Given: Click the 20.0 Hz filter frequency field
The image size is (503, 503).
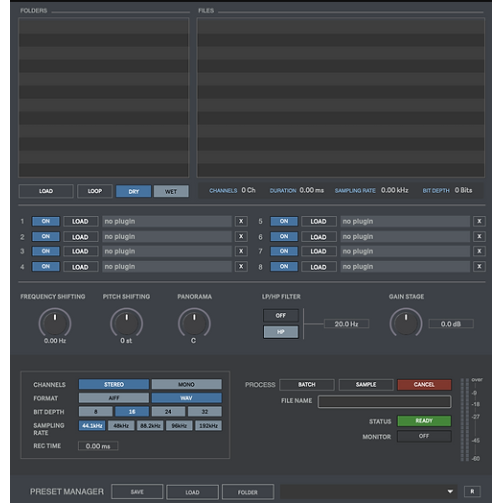Looking at the screenshot, I should point(346,324).
